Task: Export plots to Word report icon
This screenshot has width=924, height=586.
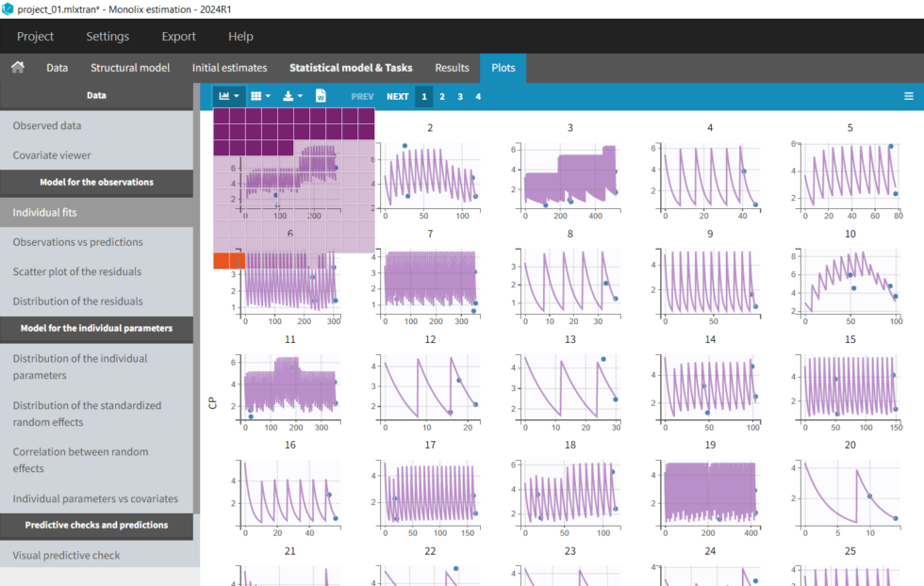Action: point(321,96)
